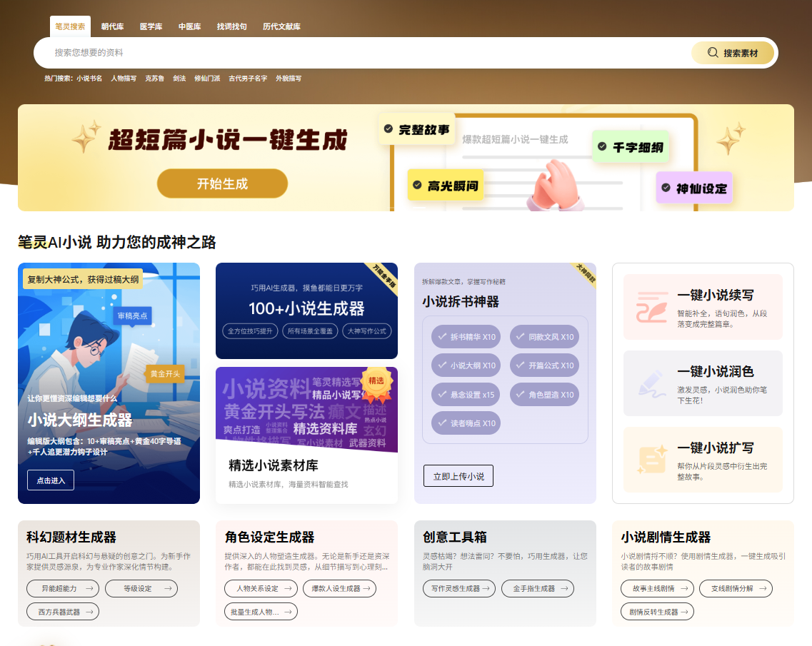Toggle the 小说大纲 X10 chip

(466, 365)
